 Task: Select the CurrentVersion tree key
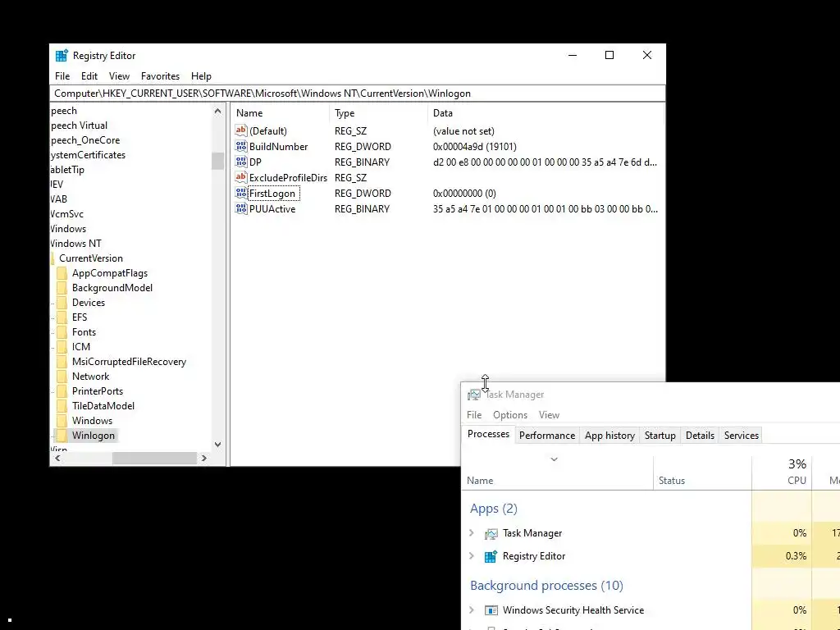pos(90,258)
